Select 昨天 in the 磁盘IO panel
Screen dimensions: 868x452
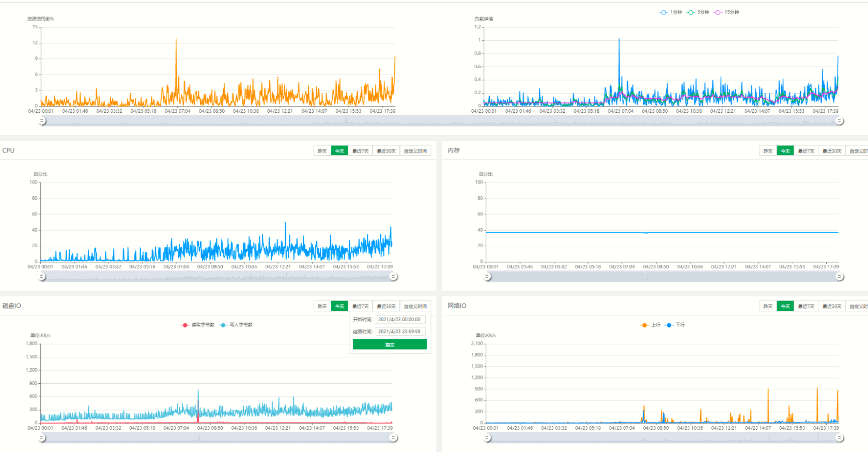[322, 306]
